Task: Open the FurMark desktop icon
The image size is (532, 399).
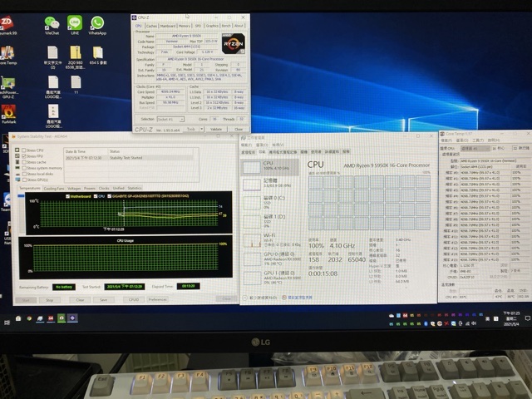Action: 8,114
